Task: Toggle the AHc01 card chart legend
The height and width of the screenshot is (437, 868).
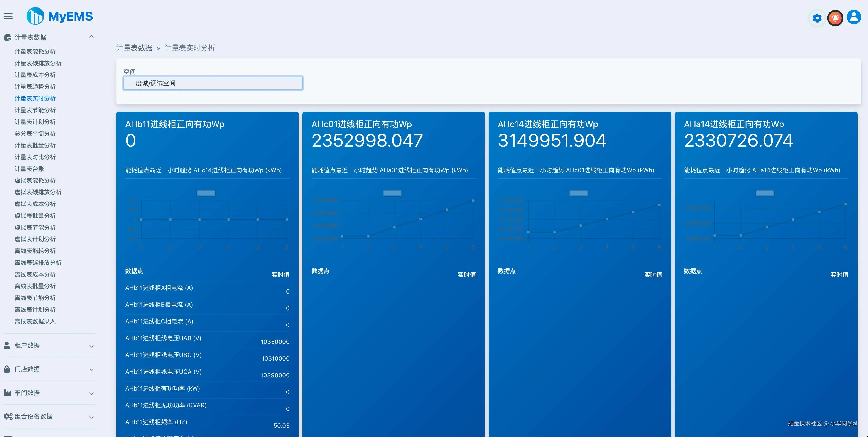Action: point(392,193)
